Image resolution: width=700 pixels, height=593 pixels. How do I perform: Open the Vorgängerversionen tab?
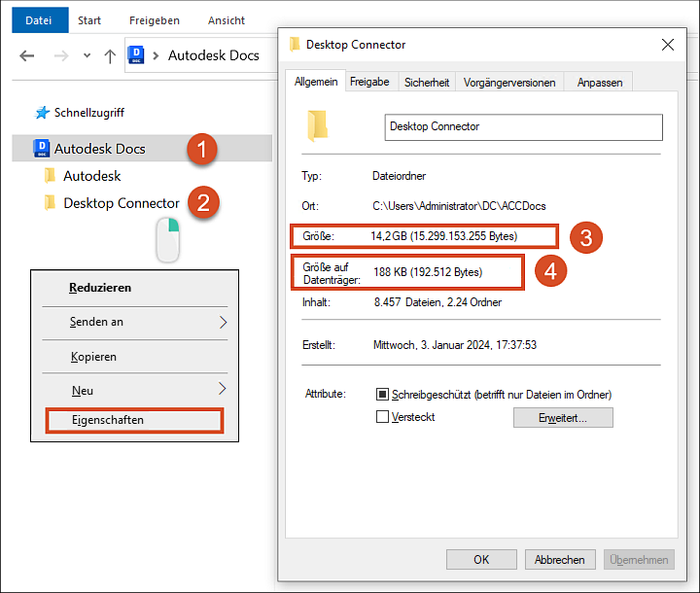[x=509, y=83]
